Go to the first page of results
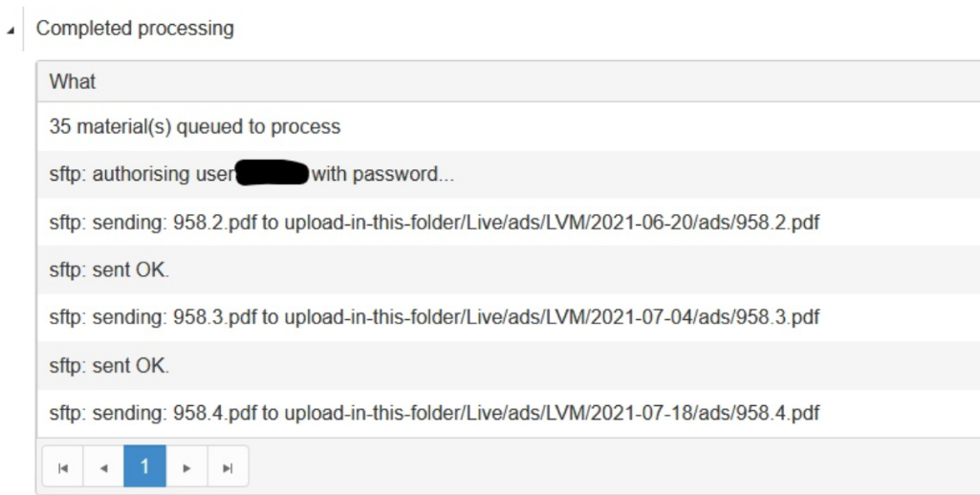Screen dimensions: 980x495 63,467
